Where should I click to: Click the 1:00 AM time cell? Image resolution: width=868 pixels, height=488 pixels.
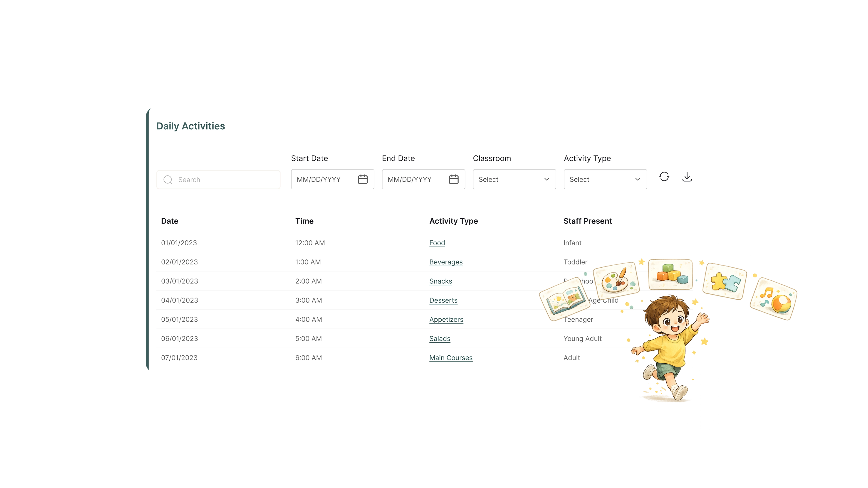coord(308,262)
